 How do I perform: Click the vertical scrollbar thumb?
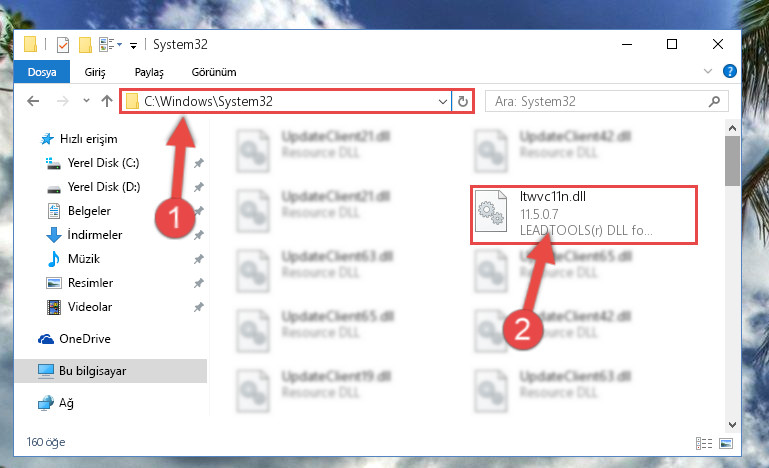pyautogui.click(x=732, y=161)
